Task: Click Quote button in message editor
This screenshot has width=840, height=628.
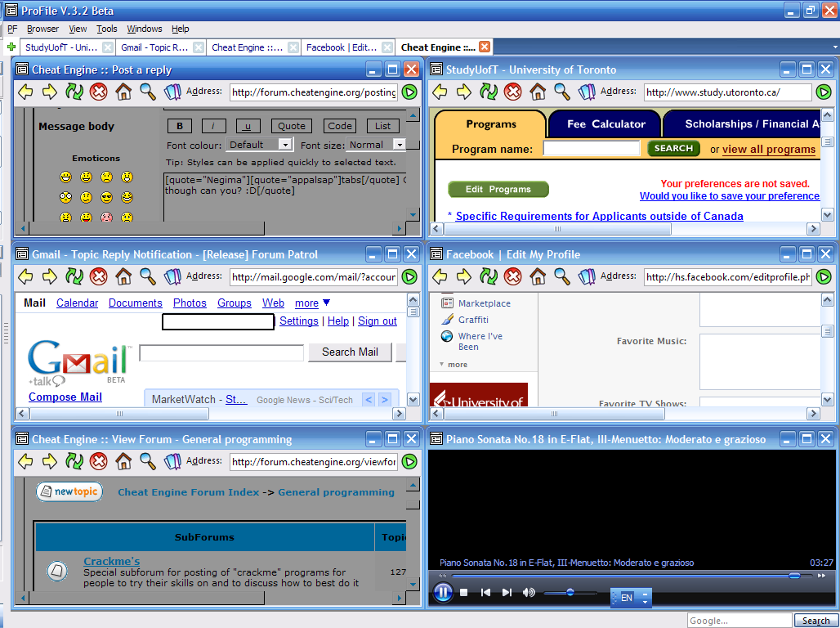Action: click(292, 126)
